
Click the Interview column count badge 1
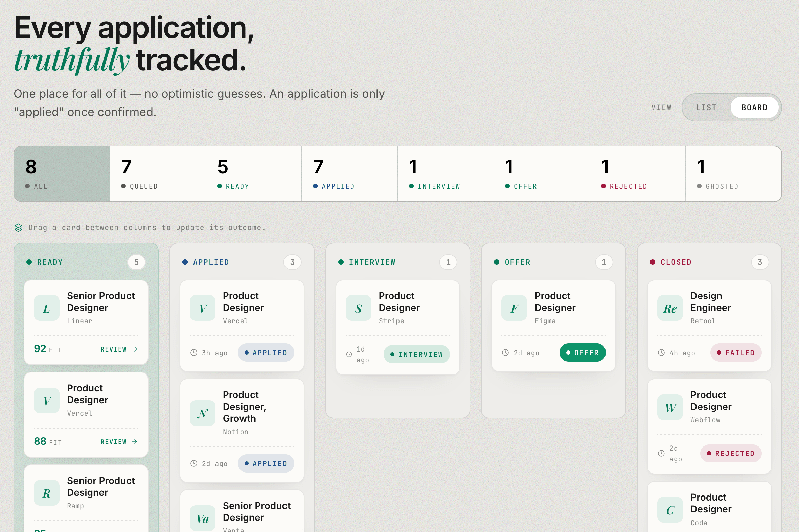point(448,262)
